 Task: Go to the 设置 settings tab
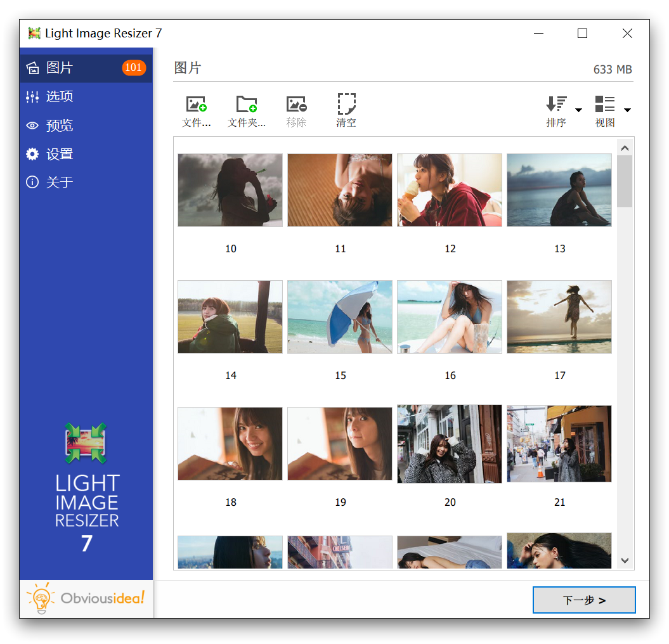click(x=86, y=154)
